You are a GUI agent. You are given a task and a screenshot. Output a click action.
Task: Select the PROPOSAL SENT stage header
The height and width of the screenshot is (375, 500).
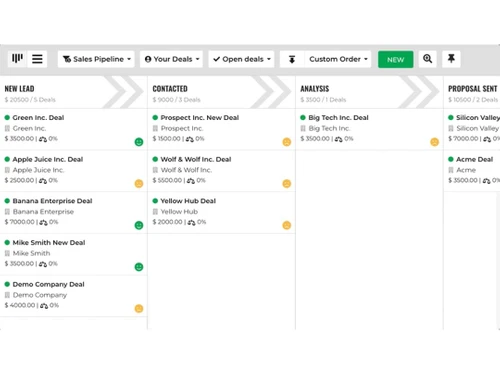click(x=473, y=89)
